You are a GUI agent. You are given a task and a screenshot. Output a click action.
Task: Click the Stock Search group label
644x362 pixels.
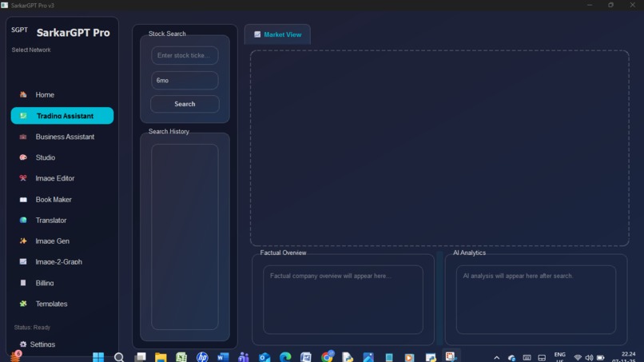[167, 34]
